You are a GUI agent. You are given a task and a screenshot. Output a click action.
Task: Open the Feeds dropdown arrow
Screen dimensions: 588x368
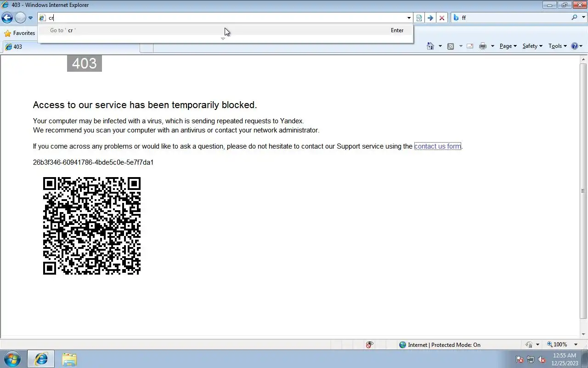(461, 46)
